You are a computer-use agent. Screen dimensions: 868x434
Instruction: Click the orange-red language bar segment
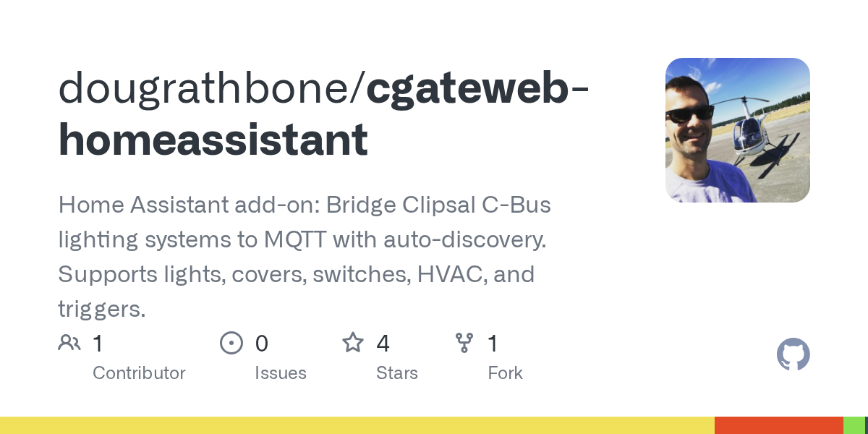tap(779, 425)
